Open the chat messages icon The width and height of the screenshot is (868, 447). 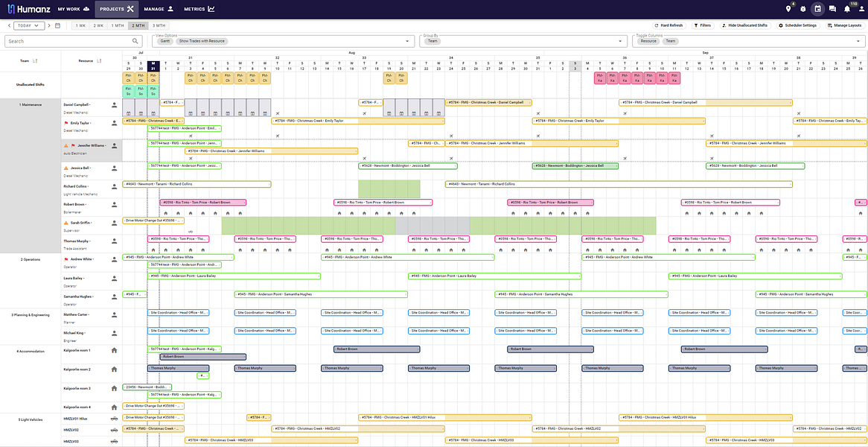tap(832, 9)
